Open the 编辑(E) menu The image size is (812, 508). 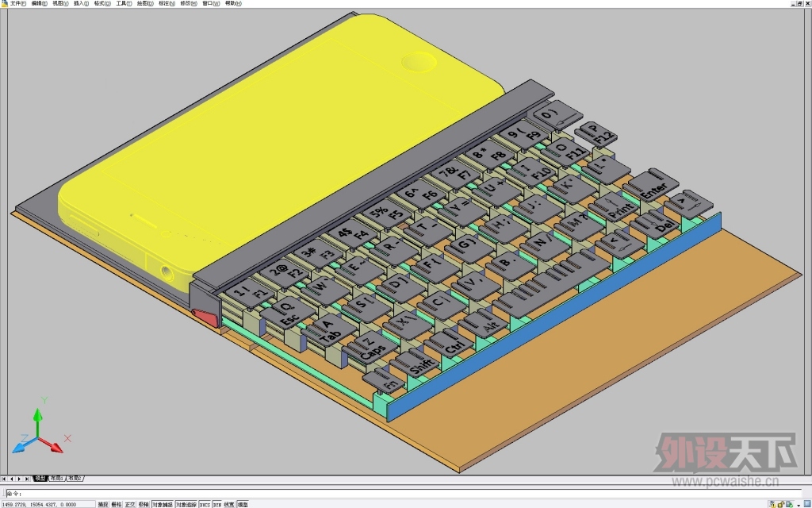tap(40, 3)
